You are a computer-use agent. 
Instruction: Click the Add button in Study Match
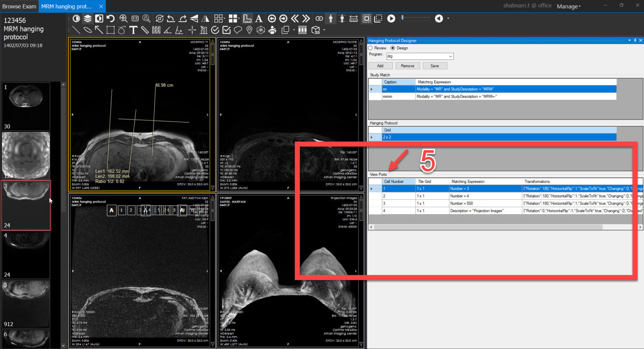(380, 65)
